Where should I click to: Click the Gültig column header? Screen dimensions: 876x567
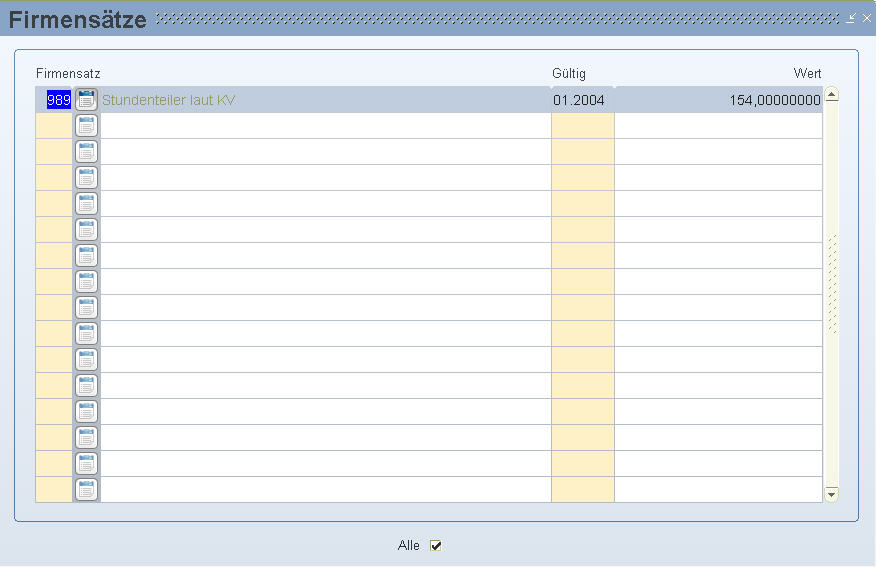point(569,74)
